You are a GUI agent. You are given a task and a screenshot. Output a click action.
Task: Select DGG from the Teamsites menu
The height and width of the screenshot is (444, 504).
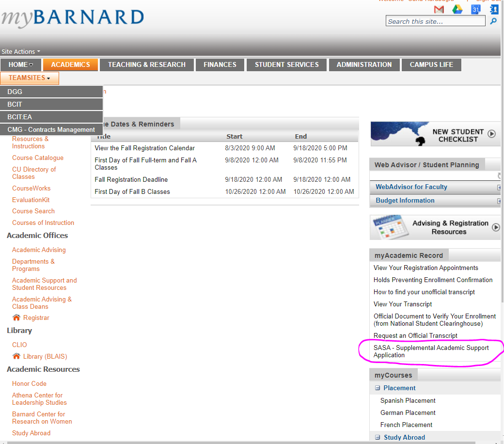click(x=51, y=92)
